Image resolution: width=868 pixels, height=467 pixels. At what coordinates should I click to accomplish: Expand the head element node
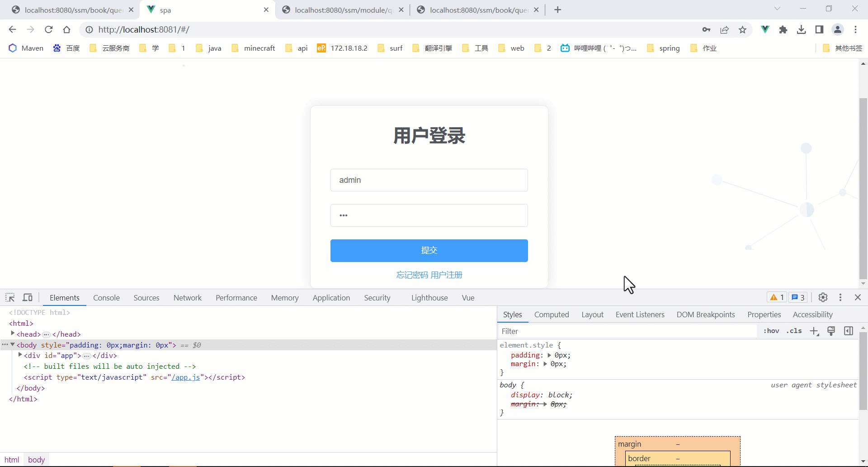(x=13, y=334)
